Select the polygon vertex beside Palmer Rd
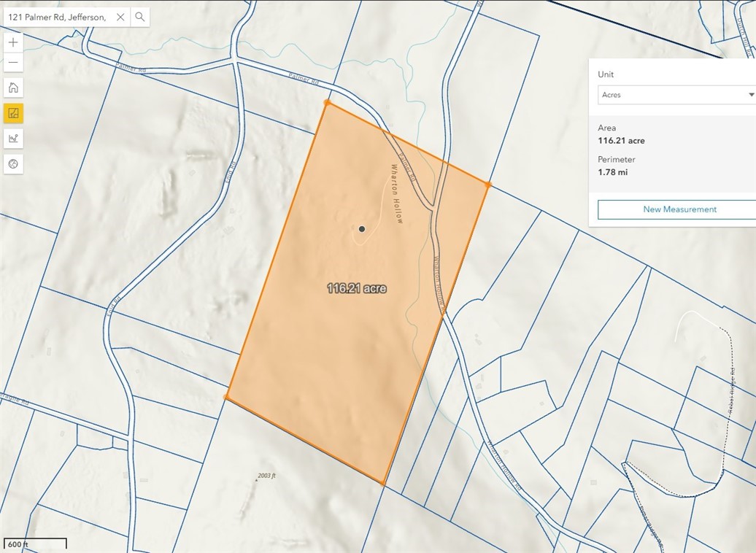 coord(327,103)
